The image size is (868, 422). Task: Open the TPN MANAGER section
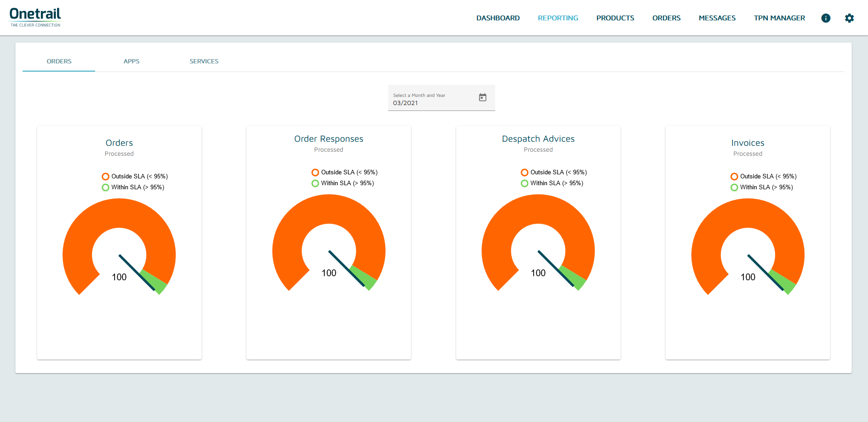[x=779, y=18]
